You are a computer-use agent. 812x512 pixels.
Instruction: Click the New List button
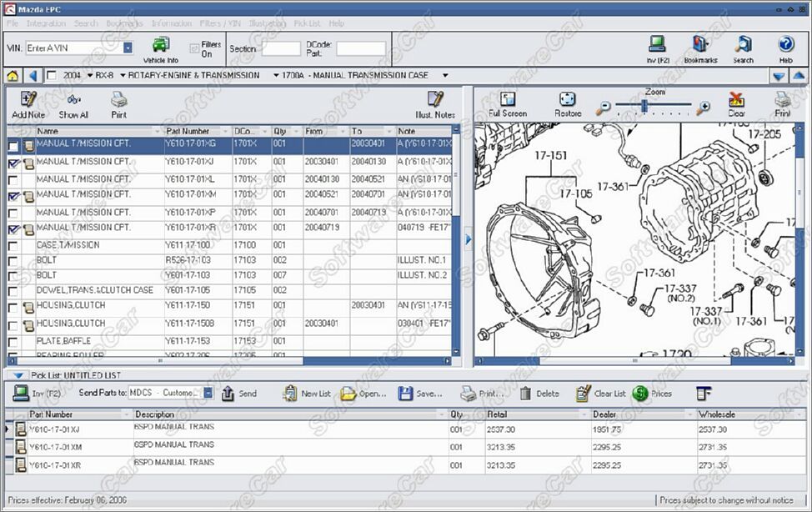(x=307, y=394)
